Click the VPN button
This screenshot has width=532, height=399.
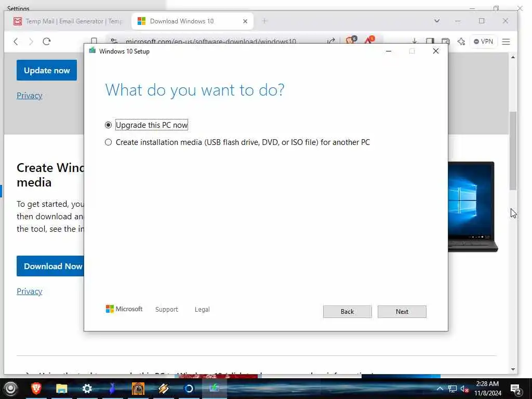[483, 42]
